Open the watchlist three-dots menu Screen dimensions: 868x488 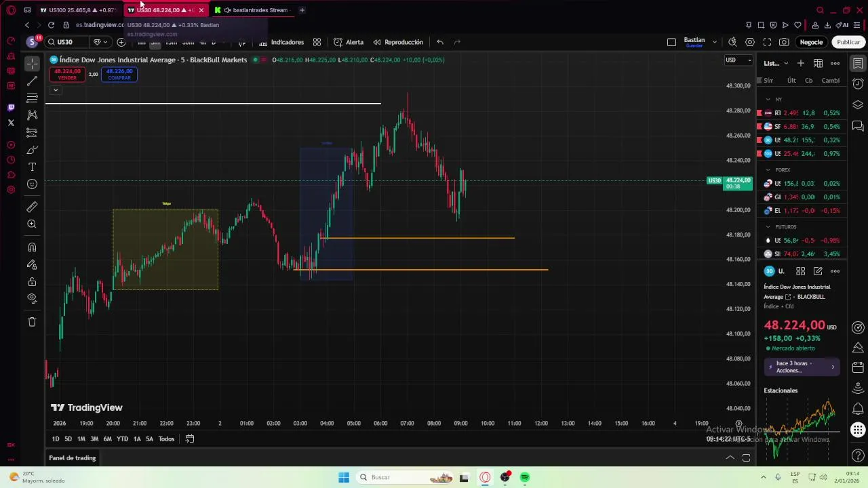[835, 63]
